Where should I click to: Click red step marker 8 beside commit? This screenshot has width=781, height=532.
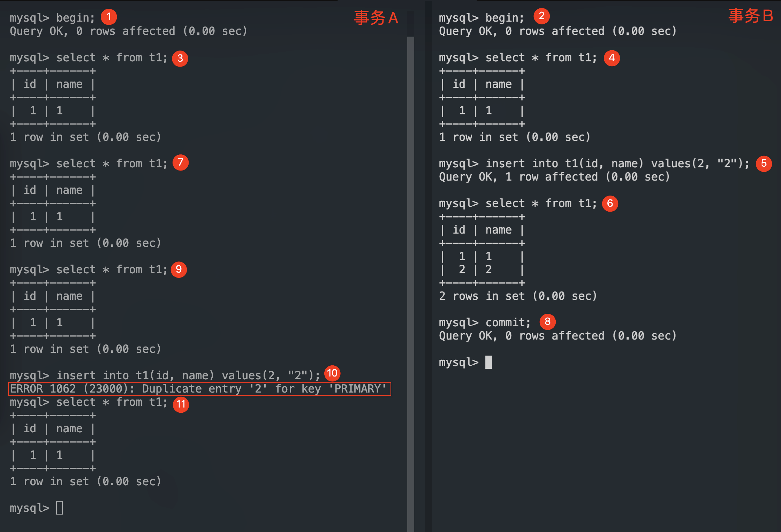point(547,321)
